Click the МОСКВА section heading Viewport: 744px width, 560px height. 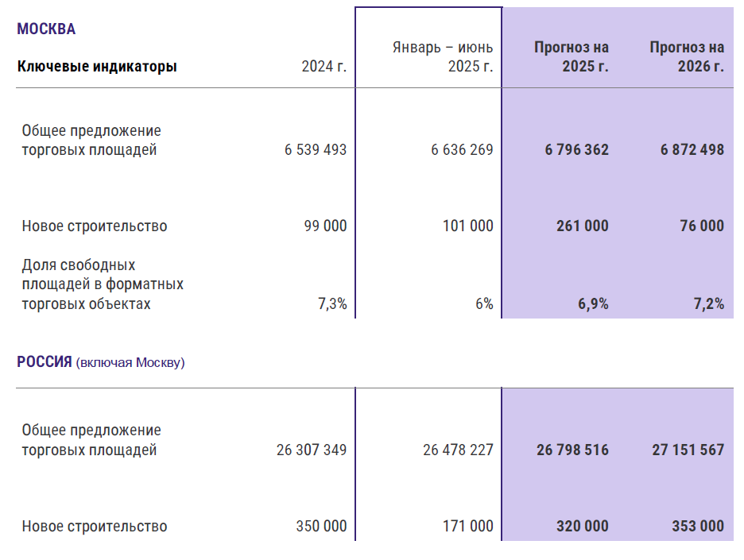pos(46,29)
